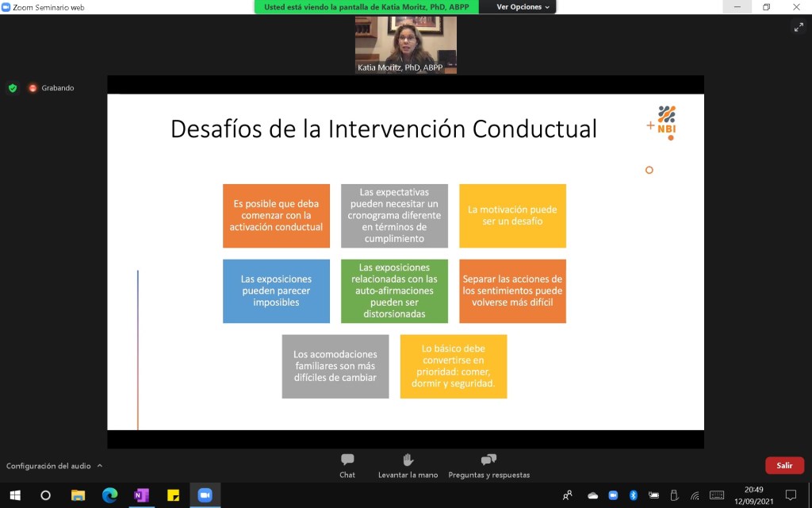Select Katia Moritz speaker video thumbnail
Screen dimensions: 812x508
click(x=405, y=44)
